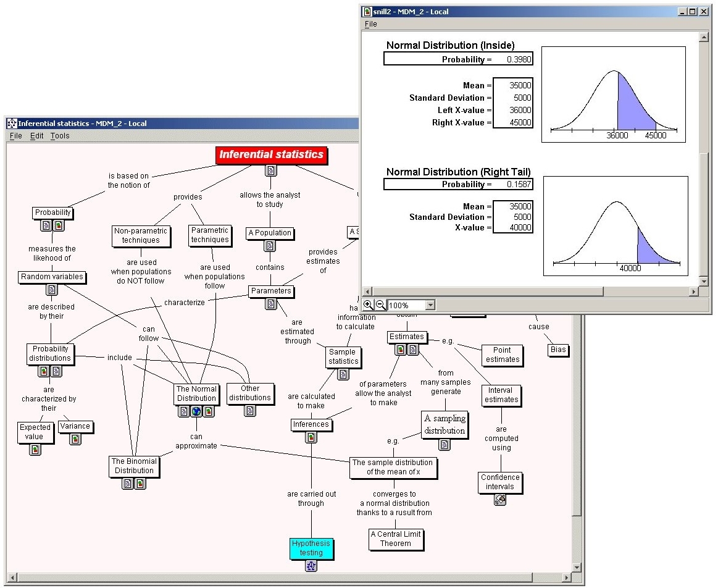Screen dimensions: 718x588
Task: Open the document icon under A sampling distribution
Action: click(x=444, y=444)
